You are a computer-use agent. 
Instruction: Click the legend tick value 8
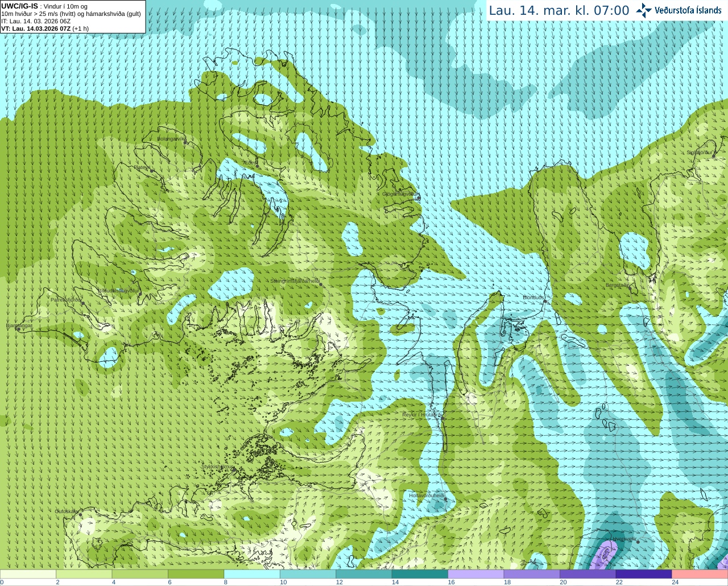[x=225, y=582]
